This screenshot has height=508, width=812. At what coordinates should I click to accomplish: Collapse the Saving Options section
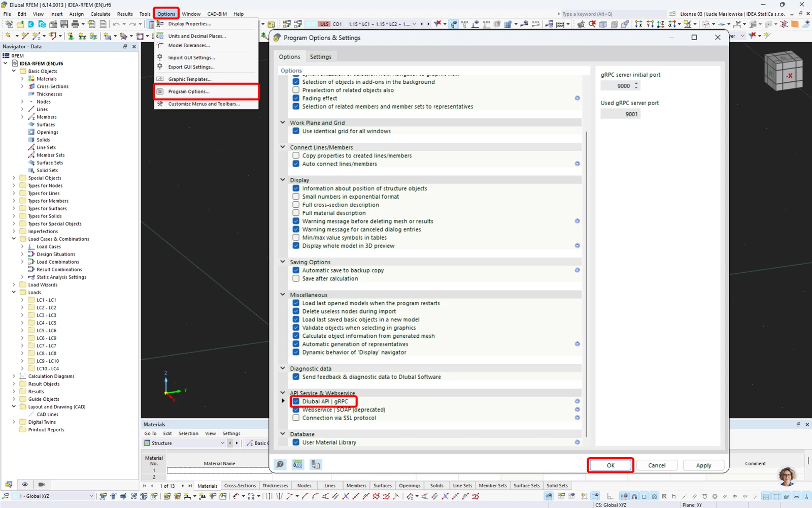click(283, 262)
